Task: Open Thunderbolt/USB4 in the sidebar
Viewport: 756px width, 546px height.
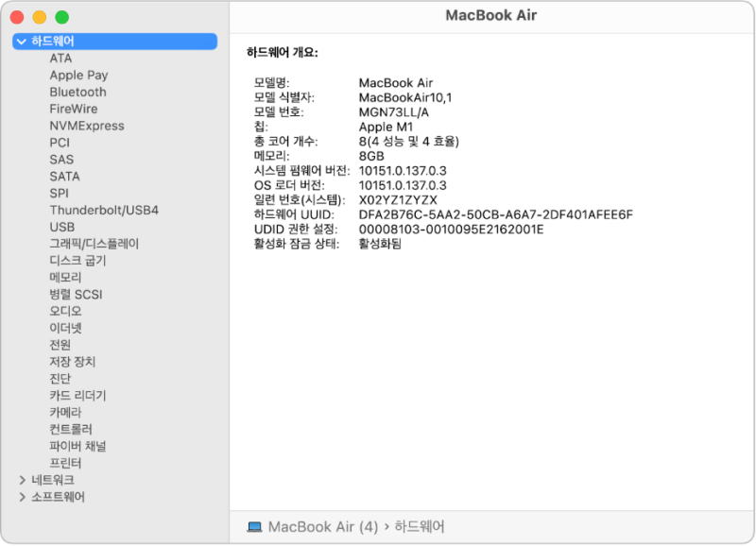Action: (x=104, y=210)
